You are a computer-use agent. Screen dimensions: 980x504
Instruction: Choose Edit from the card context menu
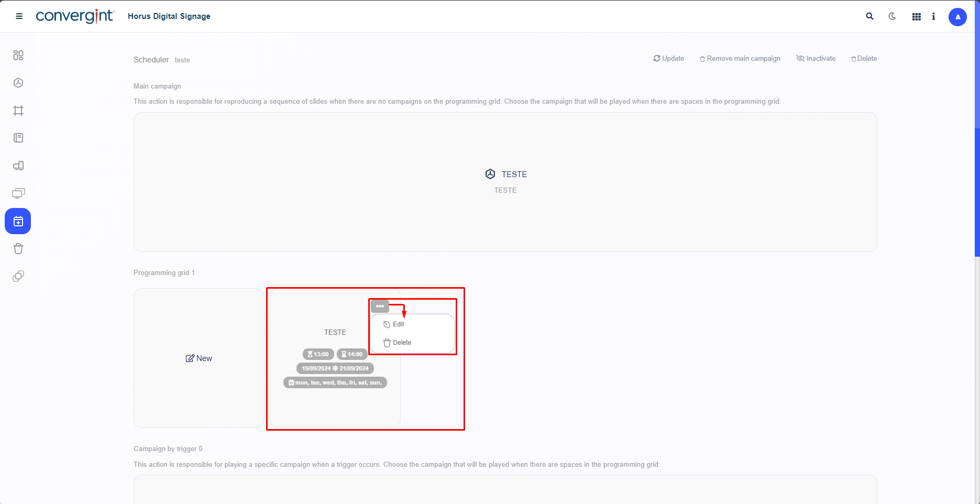tap(398, 324)
